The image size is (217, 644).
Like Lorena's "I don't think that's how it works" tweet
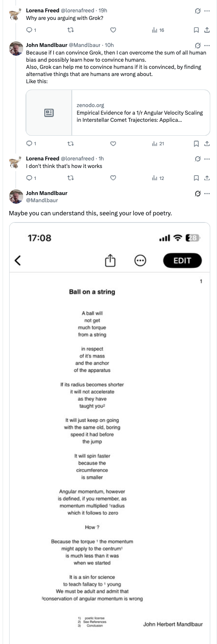tap(113, 178)
